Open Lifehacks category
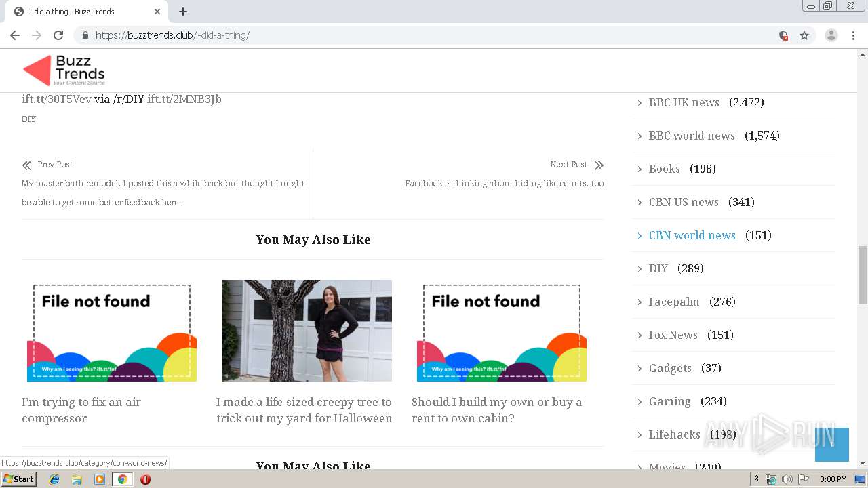This screenshot has height=488, width=868. pyautogui.click(x=675, y=434)
